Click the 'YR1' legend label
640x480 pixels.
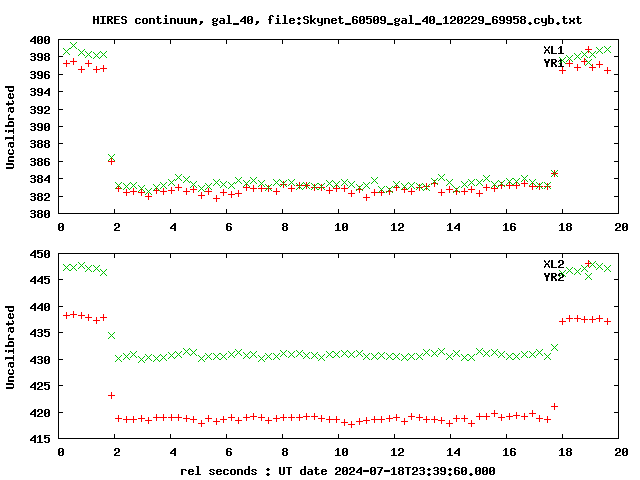click(553, 63)
